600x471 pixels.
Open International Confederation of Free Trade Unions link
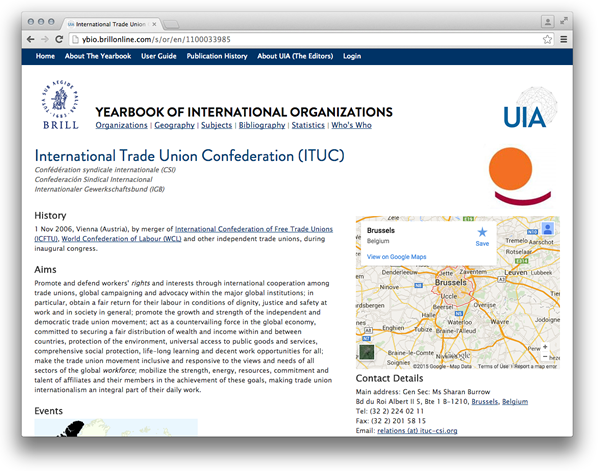(x=254, y=229)
